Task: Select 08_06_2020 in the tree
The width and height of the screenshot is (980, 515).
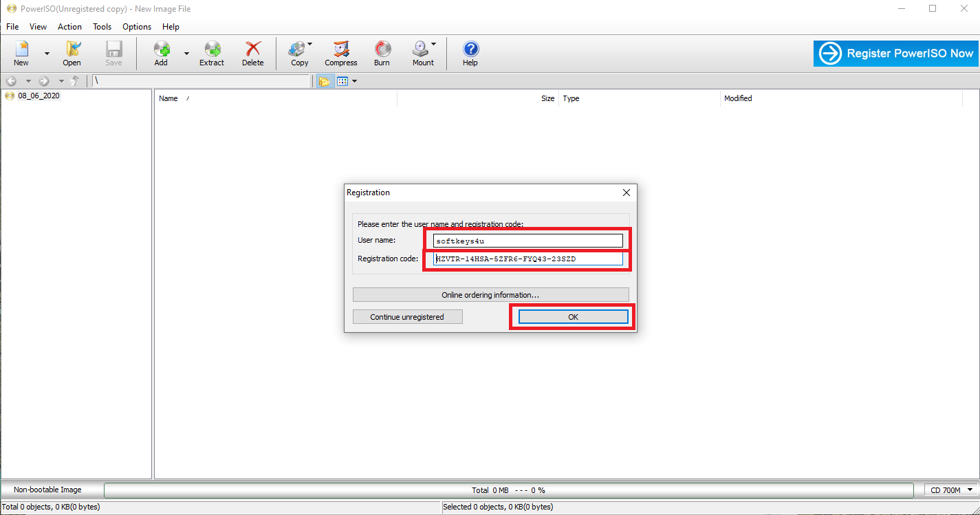Action: 39,96
